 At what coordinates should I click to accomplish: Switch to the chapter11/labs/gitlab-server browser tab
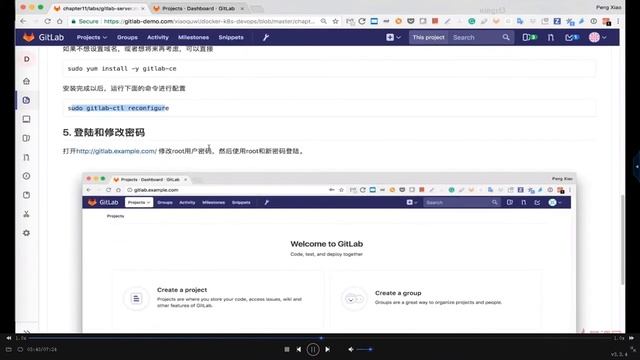click(98, 8)
